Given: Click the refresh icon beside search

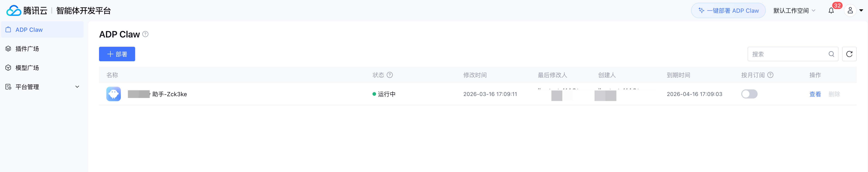Looking at the screenshot, I should (849, 54).
